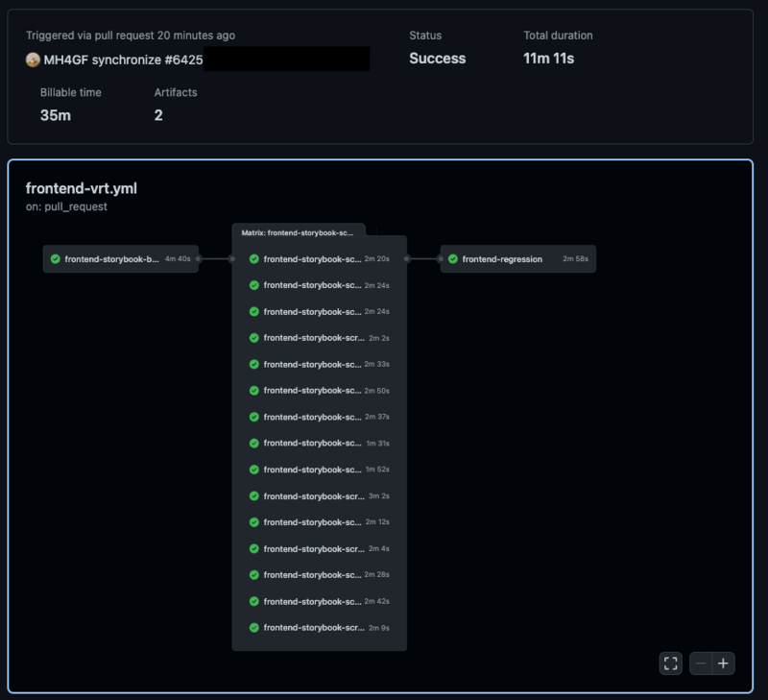This screenshot has height=700, width=768.
Task: Toggle the success status of the 2m 2s scraping job
Action: (x=253, y=338)
